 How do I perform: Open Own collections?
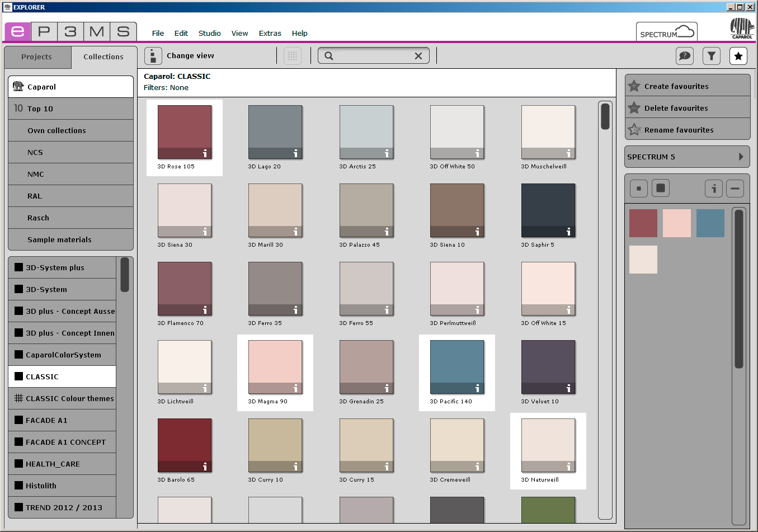pos(70,130)
